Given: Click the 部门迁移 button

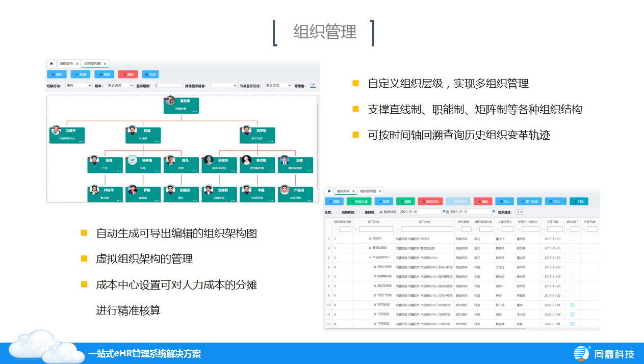Looking at the screenshot, I should coord(529,201).
